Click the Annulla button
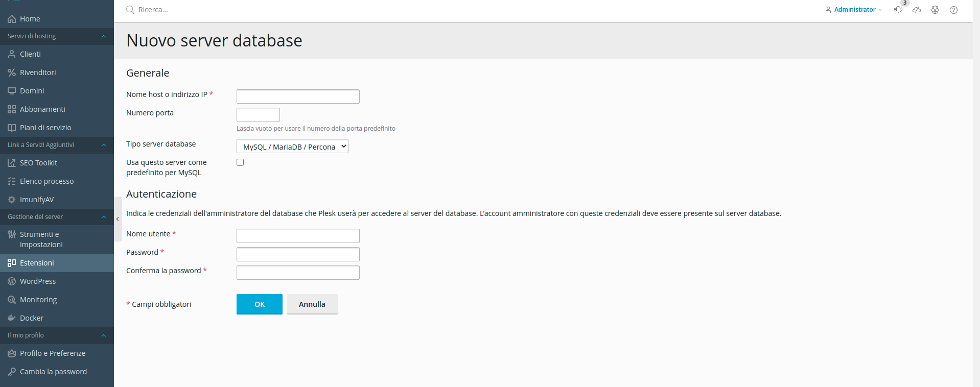 (312, 304)
